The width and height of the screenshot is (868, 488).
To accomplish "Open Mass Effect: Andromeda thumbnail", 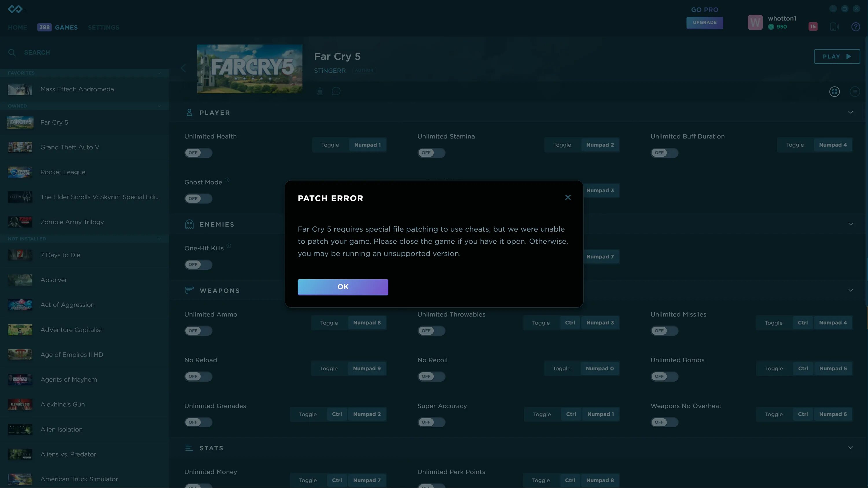I will (x=20, y=89).
